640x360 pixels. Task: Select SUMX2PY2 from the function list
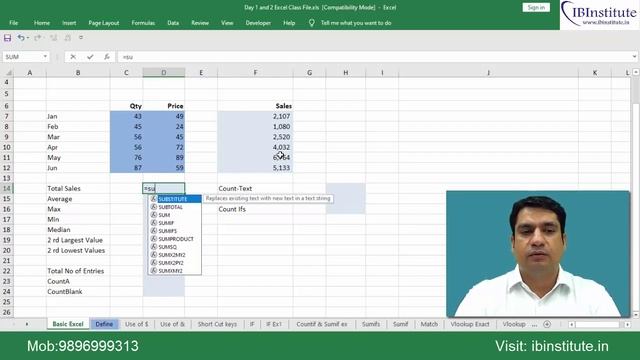point(175,262)
